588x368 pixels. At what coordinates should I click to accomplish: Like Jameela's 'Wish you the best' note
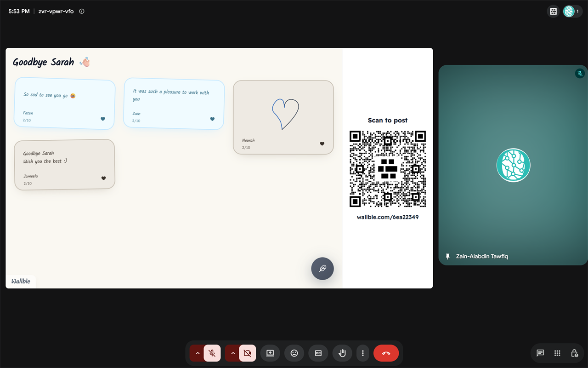point(103,178)
